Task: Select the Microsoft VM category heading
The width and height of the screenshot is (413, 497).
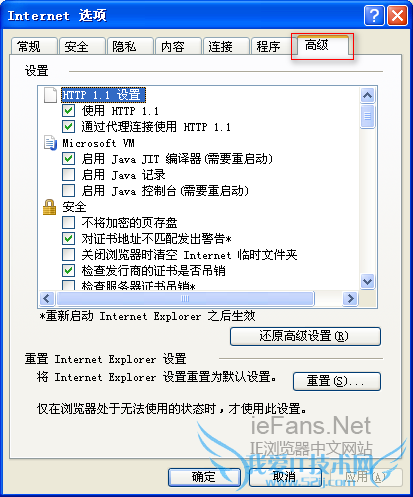Action: tap(98, 143)
